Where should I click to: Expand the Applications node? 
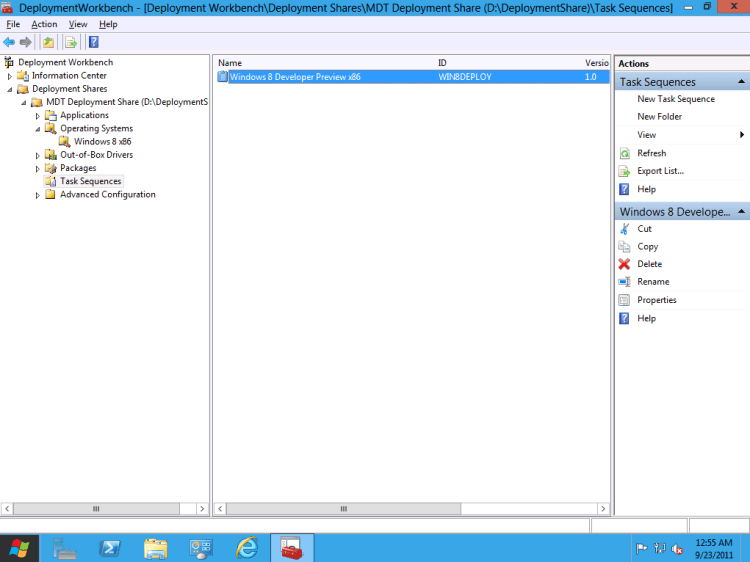[38, 116]
